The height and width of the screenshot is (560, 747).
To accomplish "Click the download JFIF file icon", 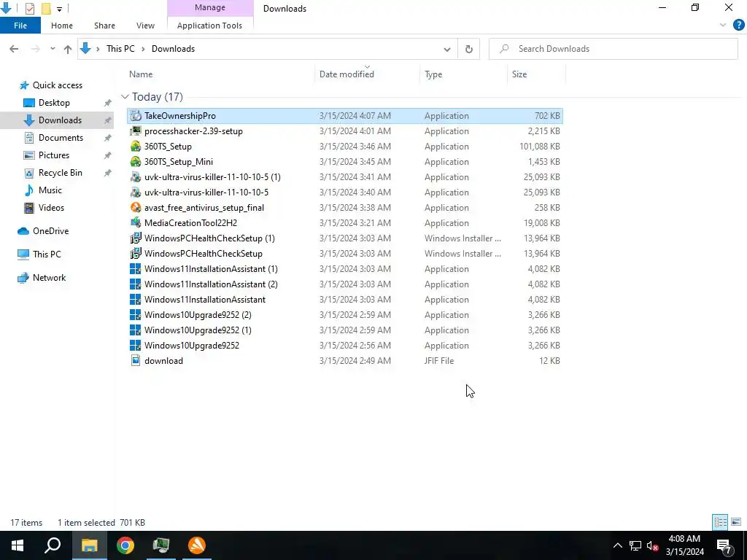I will pos(136,360).
